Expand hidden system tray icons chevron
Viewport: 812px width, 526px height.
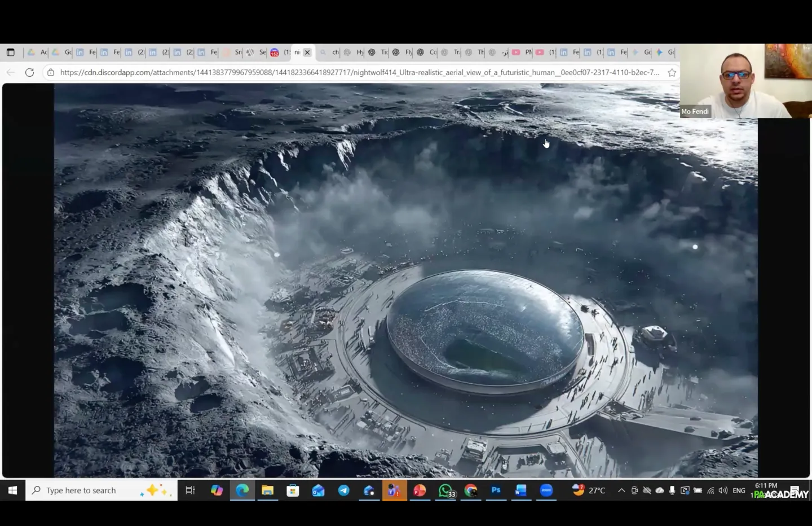tap(621, 490)
